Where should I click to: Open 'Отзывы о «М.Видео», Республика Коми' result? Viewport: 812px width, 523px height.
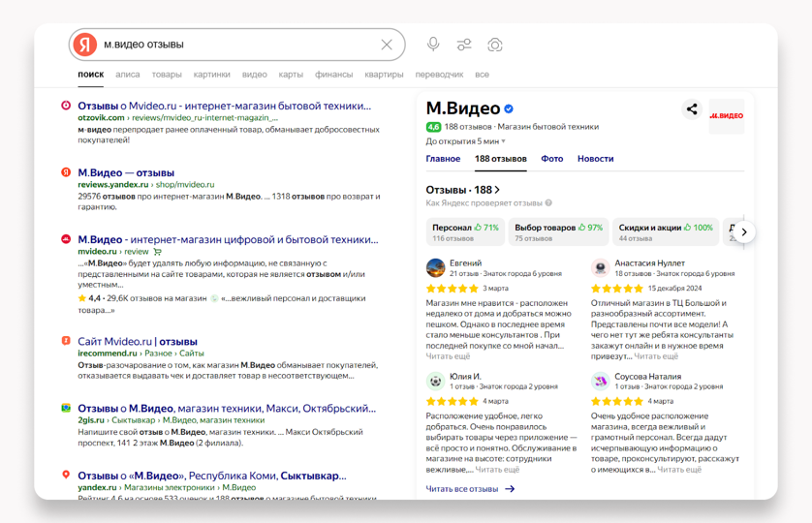pos(212,476)
